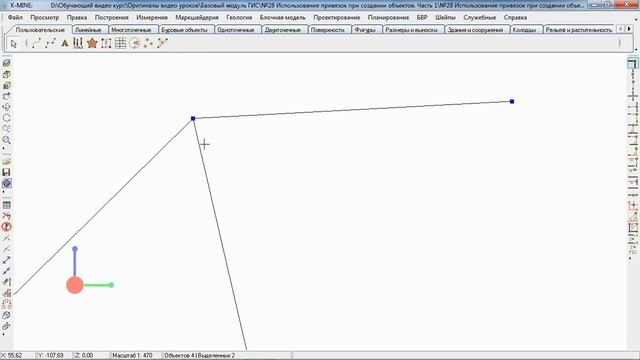Click the red origin sphere of axis gizmo
640x360 pixels.
pyautogui.click(x=75, y=285)
